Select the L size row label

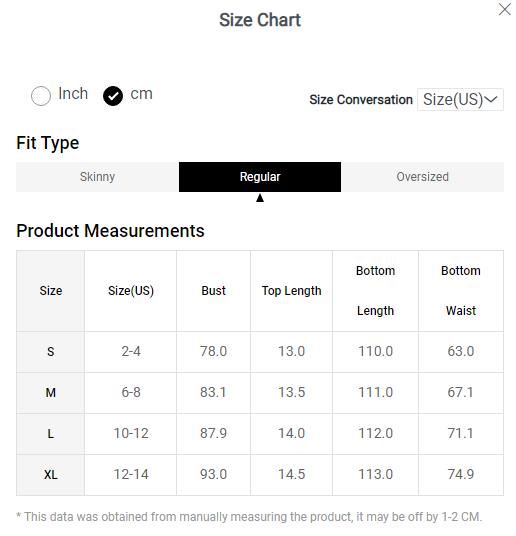click(51, 434)
